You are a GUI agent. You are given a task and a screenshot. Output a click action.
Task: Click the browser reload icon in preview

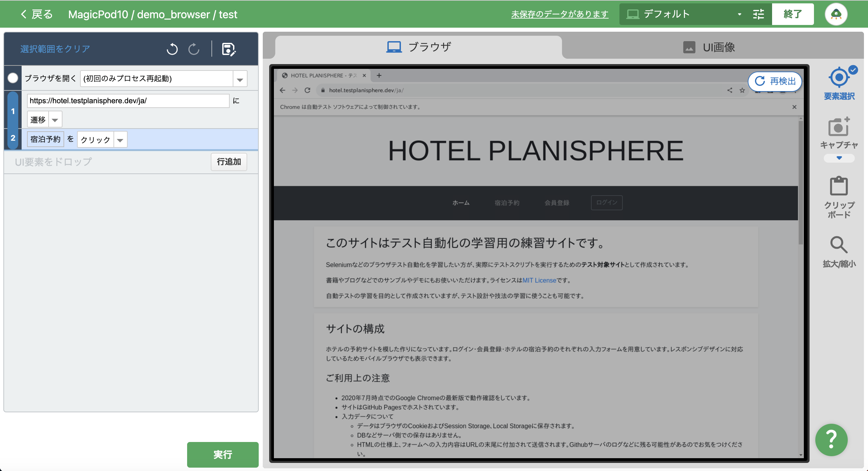point(307,90)
